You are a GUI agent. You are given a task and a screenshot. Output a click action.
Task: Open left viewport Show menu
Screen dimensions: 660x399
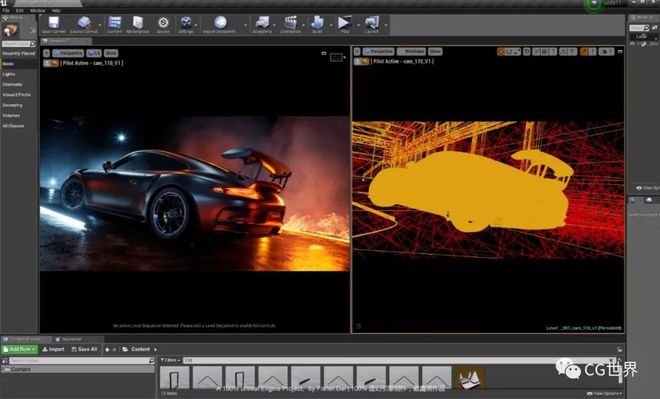(x=111, y=53)
